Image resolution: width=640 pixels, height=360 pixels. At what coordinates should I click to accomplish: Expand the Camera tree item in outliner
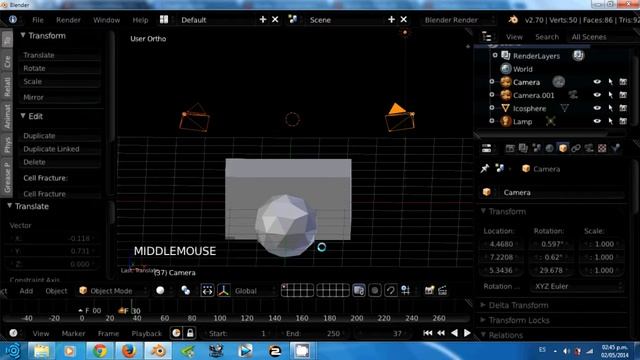tap(492, 82)
